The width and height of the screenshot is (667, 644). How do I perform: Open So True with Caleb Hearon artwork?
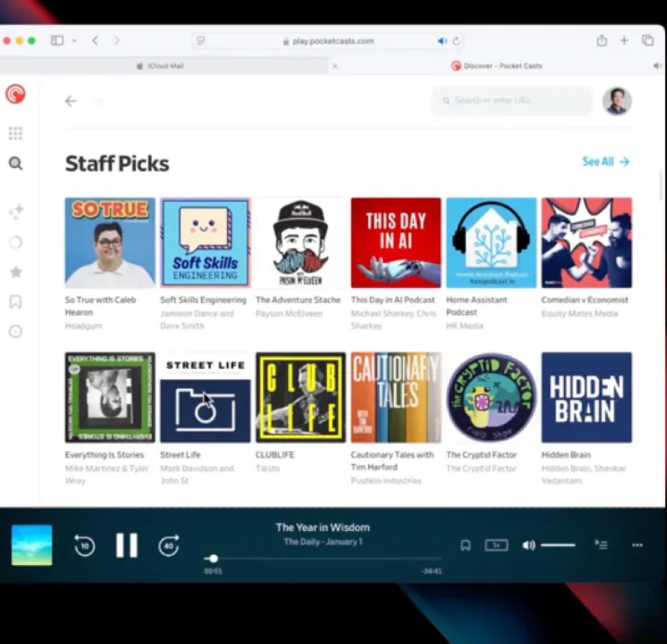[109, 243]
